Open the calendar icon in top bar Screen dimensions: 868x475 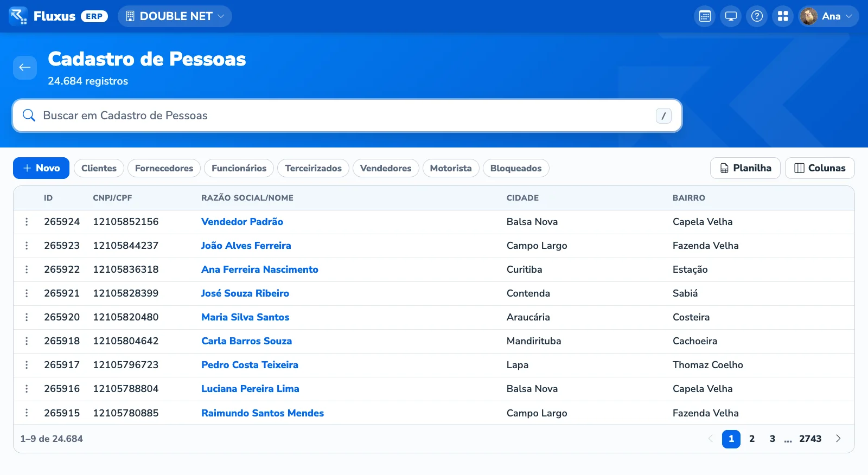click(x=705, y=16)
